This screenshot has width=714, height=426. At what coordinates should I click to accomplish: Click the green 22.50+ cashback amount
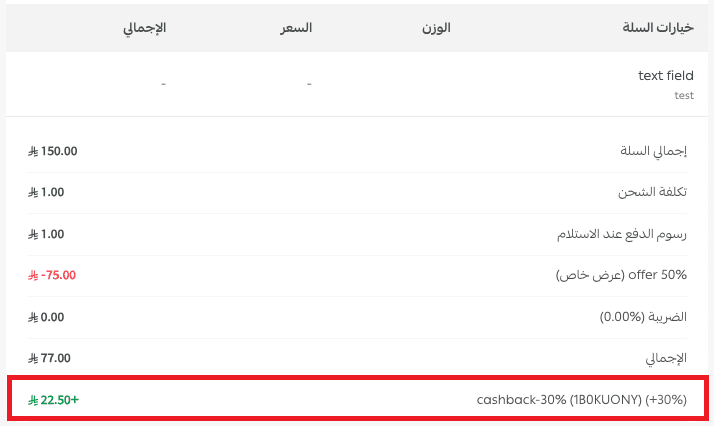59,400
